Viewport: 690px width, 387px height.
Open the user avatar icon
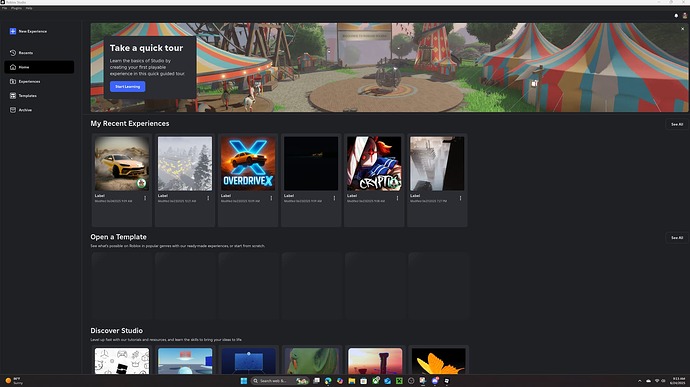tap(685, 16)
